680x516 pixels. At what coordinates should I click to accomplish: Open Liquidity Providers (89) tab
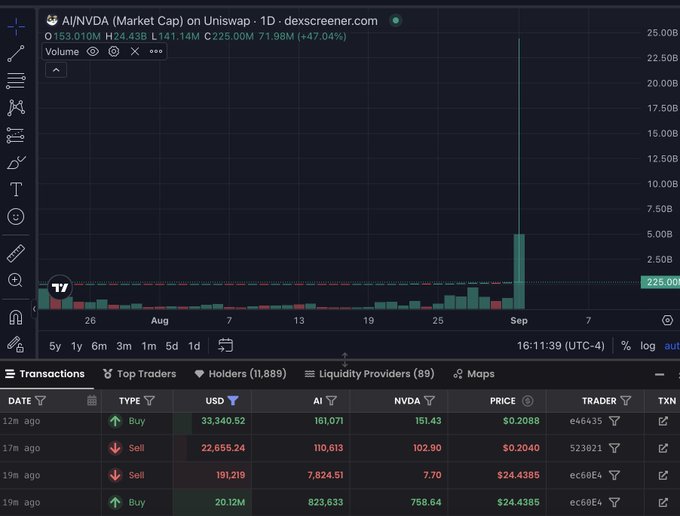(x=369, y=374)
